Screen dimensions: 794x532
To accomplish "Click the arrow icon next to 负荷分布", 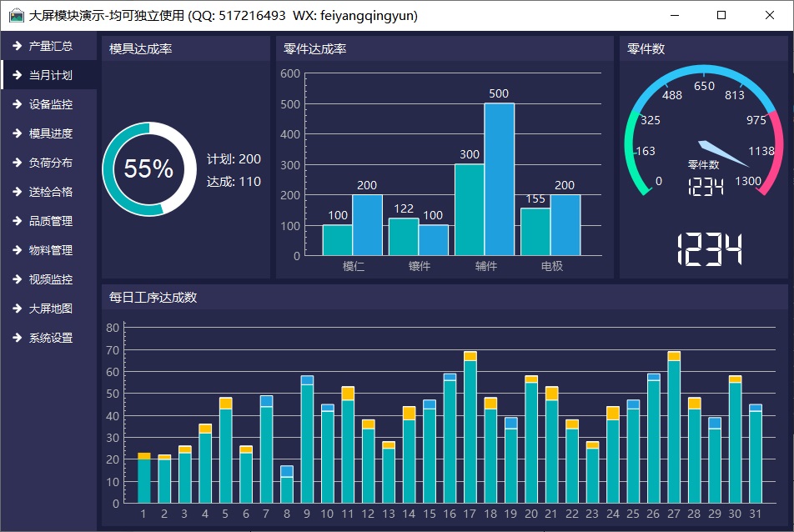I will (x=16, y=163).
